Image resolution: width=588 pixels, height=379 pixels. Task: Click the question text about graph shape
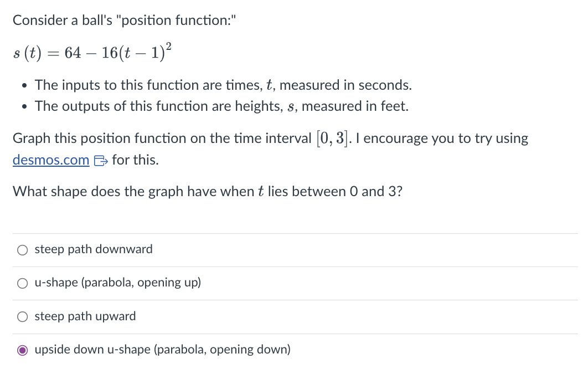[207, 191]
